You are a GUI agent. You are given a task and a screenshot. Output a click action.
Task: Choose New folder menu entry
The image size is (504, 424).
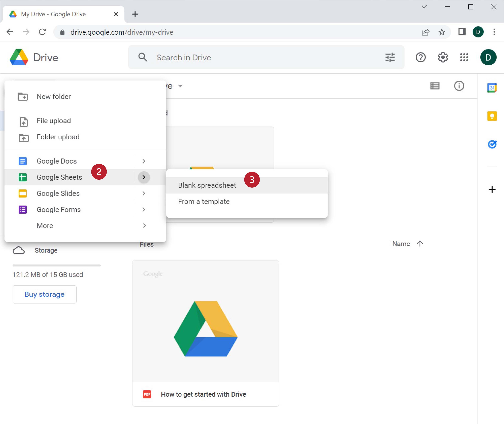coord(54,96)
